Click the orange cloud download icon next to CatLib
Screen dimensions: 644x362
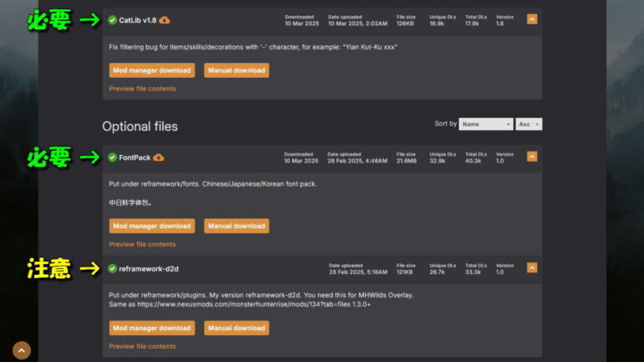click(x=164, y=20)
